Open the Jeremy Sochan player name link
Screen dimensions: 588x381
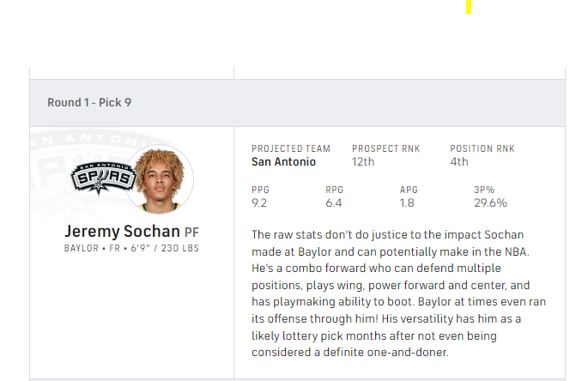pyautogui.click(x=122, y=232)
